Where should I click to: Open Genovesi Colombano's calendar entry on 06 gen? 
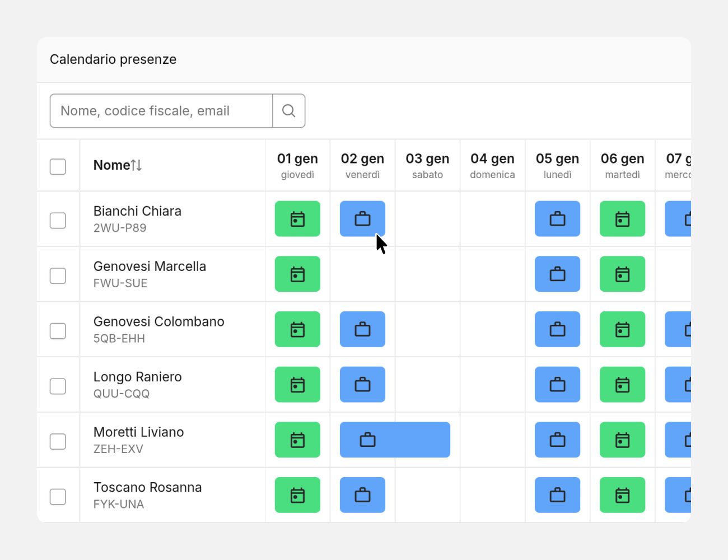click(622, 329)
